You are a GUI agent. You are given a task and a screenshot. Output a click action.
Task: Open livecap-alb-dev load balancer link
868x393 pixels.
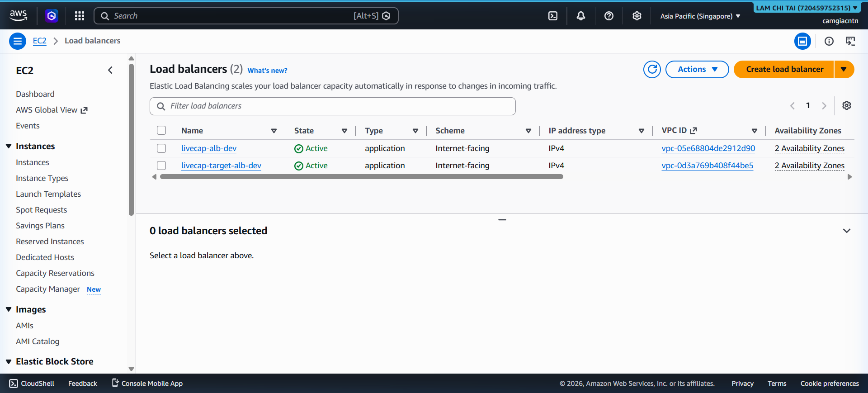[209, 148]
